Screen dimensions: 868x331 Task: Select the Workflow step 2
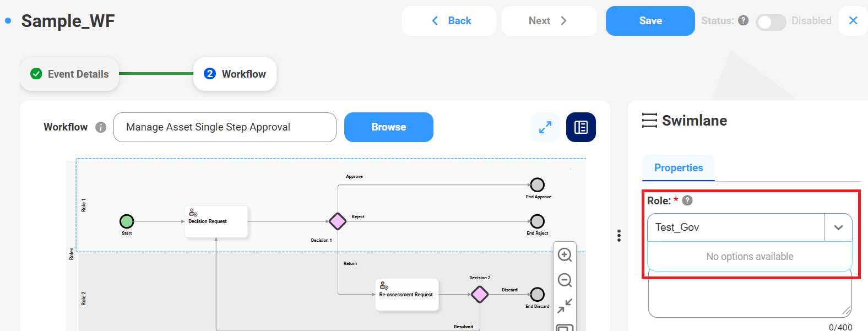[x=235, y=74]
